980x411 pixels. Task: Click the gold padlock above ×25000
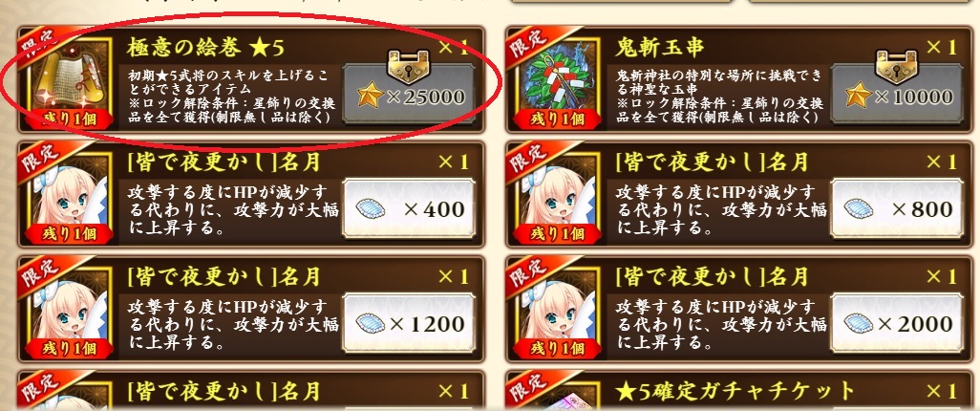(410, 66)
